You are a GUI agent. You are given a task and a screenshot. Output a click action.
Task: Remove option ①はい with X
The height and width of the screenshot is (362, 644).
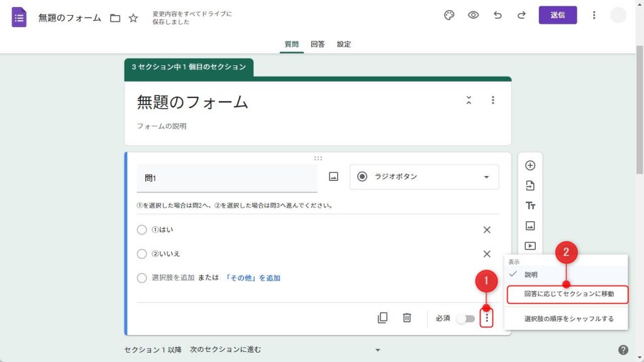(487, 230)
